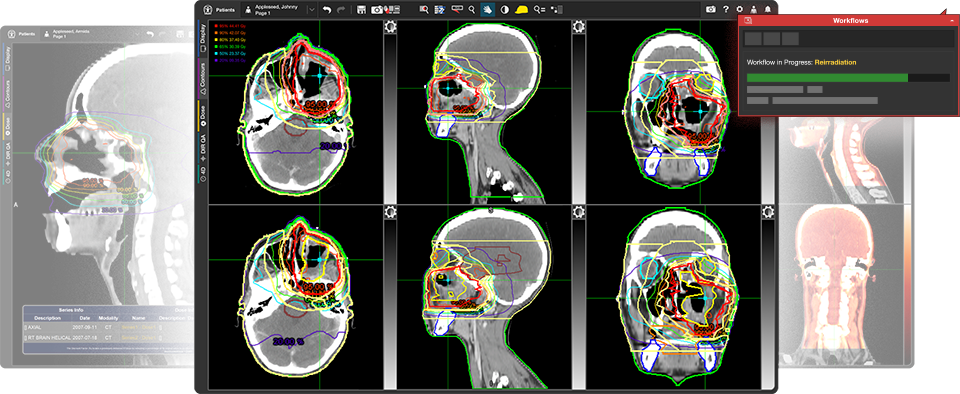Open Help via the question mark icon
This screenshot has height=394, width=960.
coord(726,10)
